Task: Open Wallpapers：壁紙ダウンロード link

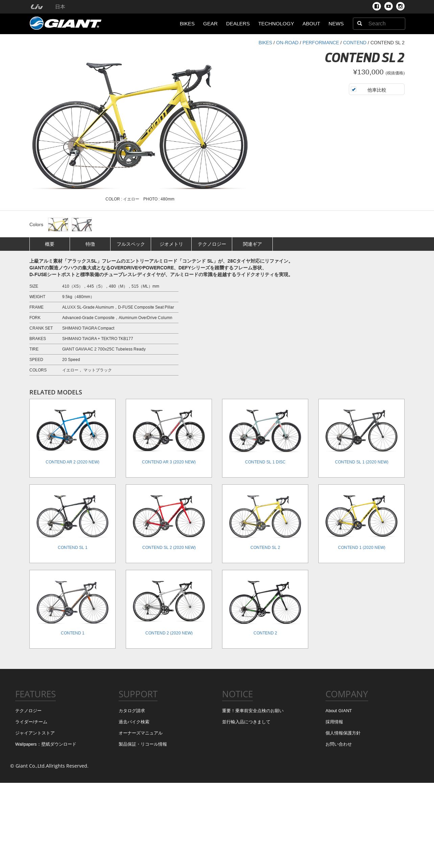Action: [46, 744]
